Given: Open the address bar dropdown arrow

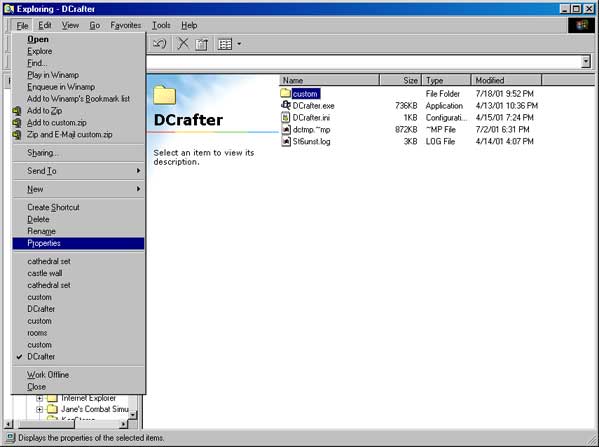Looking at the screenshot, I should (x=586, y=62).
